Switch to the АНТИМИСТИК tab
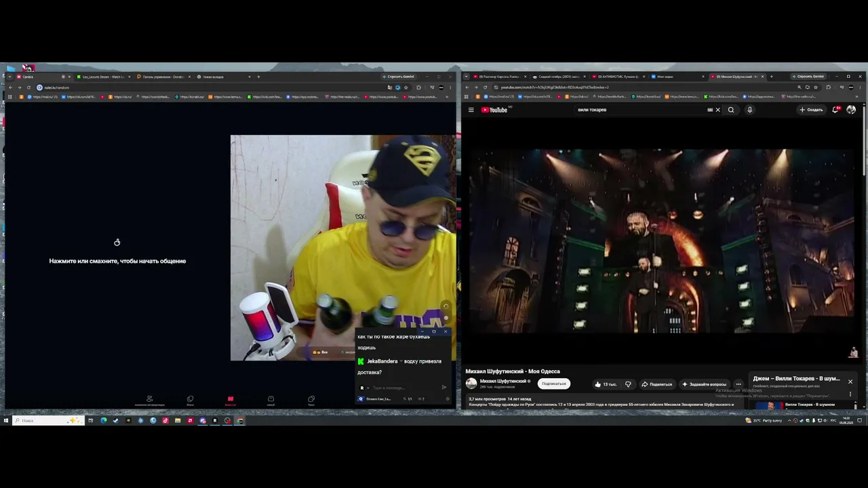This screenshot has width=868, height=488. tap(617, 77)
